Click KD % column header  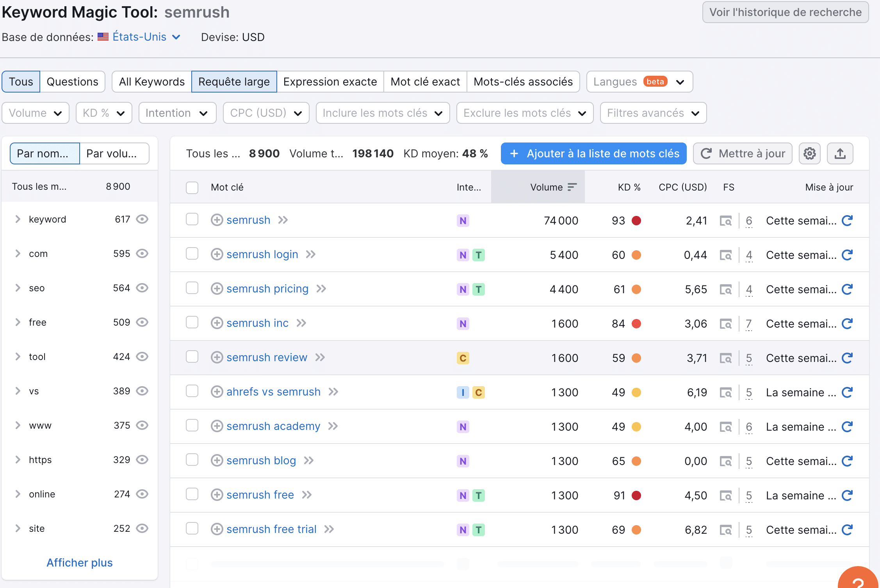[629, 187]
